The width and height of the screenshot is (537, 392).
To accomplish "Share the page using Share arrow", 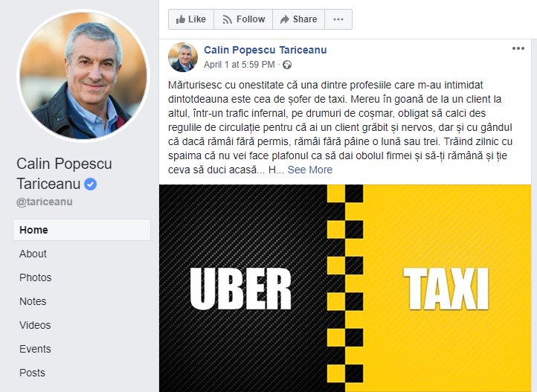I will (299, 19).
